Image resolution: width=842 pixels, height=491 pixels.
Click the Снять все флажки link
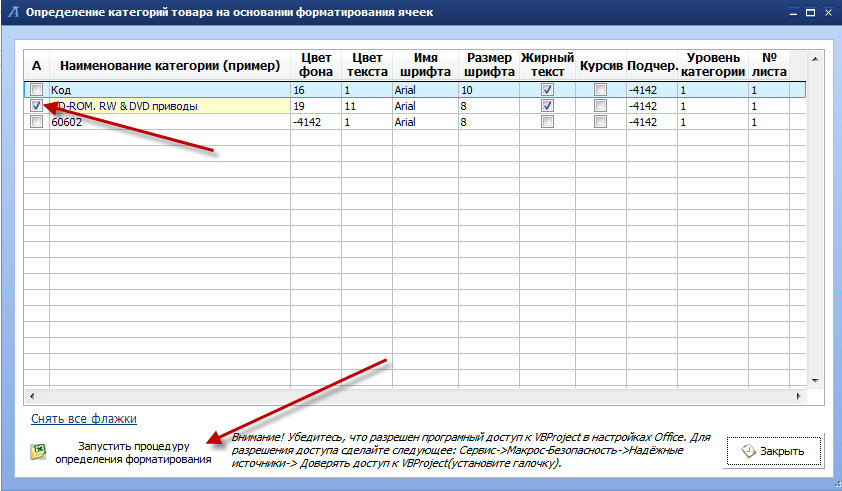point(84,418)
